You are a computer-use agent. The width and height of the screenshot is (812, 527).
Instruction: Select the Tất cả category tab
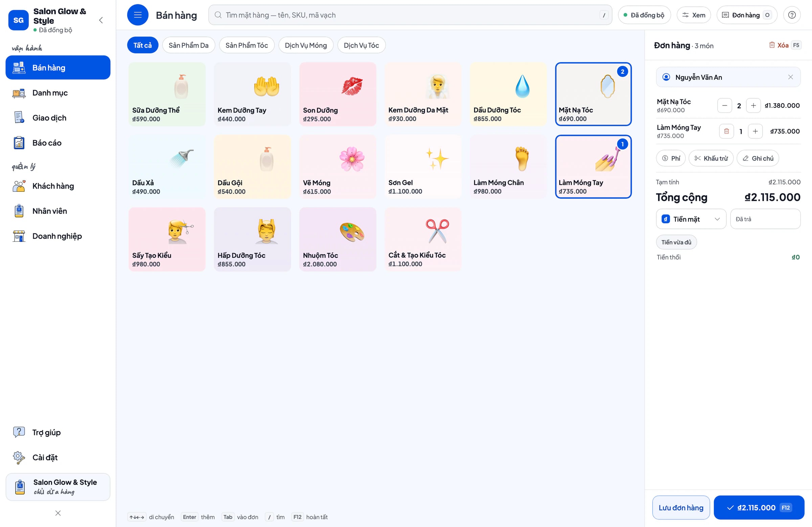[x=143, y=45]
